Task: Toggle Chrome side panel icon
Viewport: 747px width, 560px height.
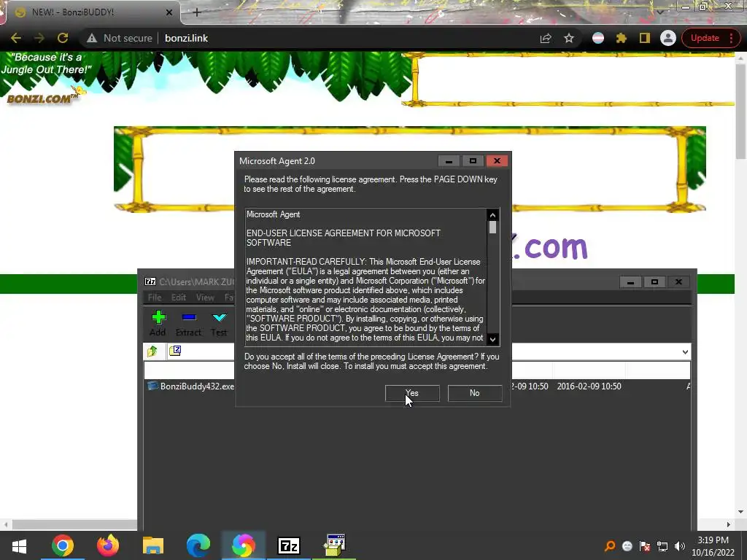Action: point(645,38)
